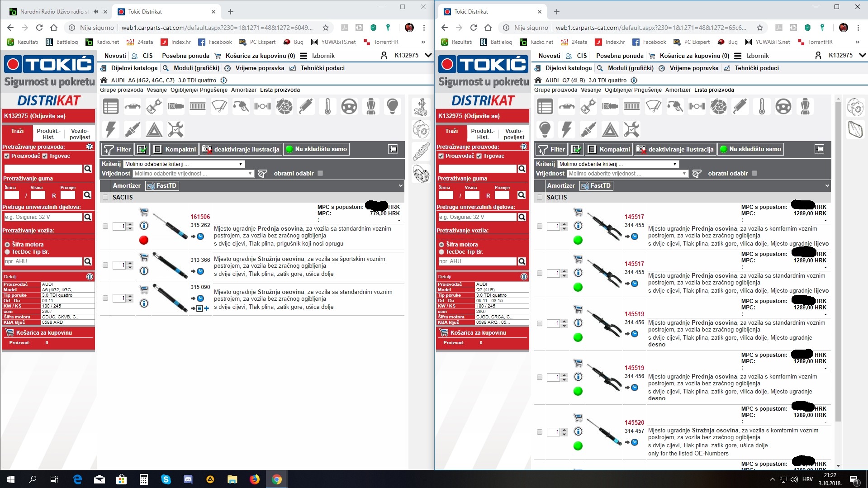
Task: Open seat interior category in right window
Action: click(x=805, y=107)
